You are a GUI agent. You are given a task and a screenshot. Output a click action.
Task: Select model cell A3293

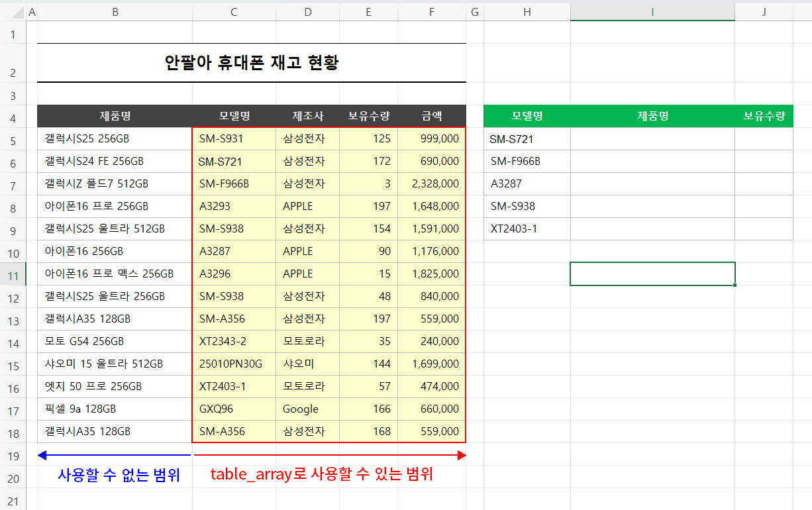234,207
